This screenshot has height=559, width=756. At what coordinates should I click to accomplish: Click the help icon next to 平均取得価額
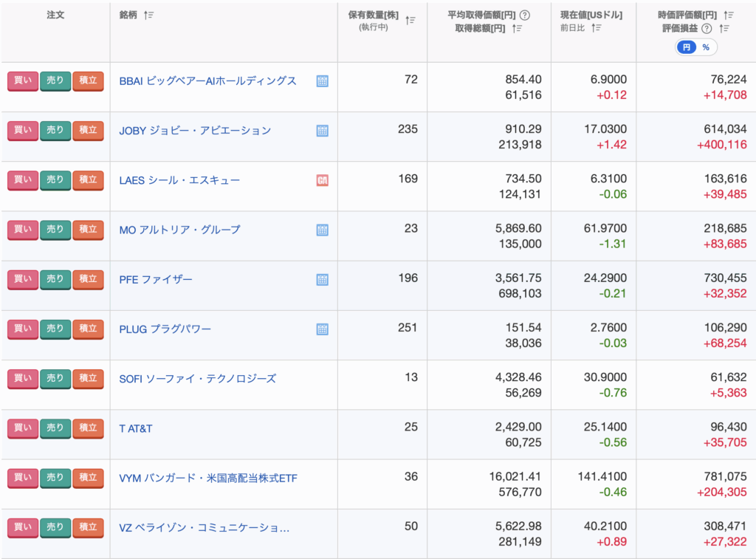point(525,15)
